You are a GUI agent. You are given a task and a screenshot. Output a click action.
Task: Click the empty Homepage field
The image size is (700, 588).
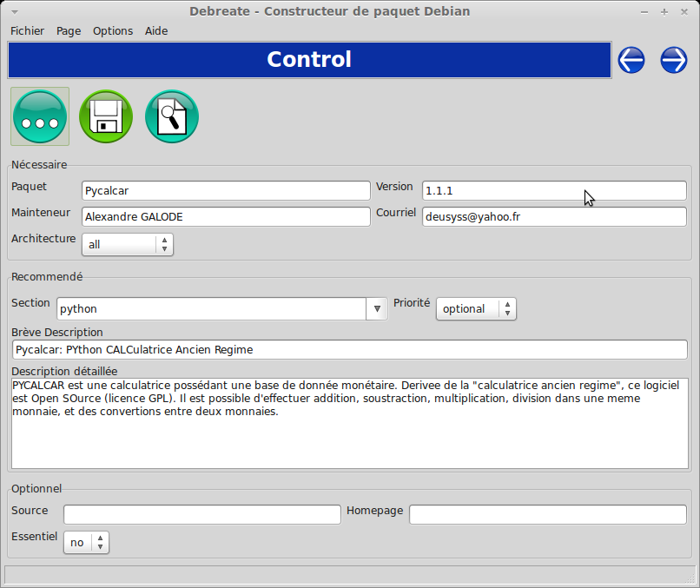[547, 514]
